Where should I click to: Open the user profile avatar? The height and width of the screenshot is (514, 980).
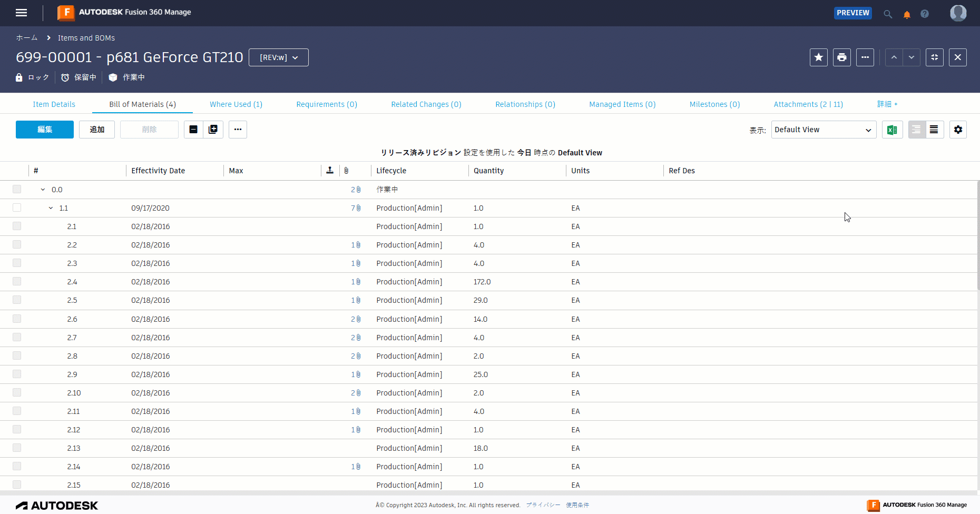[x=958, y=13]
